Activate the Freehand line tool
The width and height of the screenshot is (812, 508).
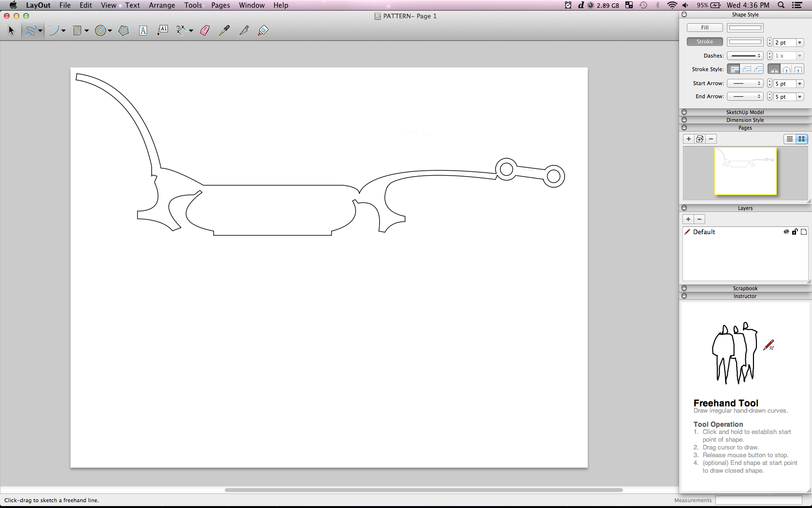pos(30,30)
